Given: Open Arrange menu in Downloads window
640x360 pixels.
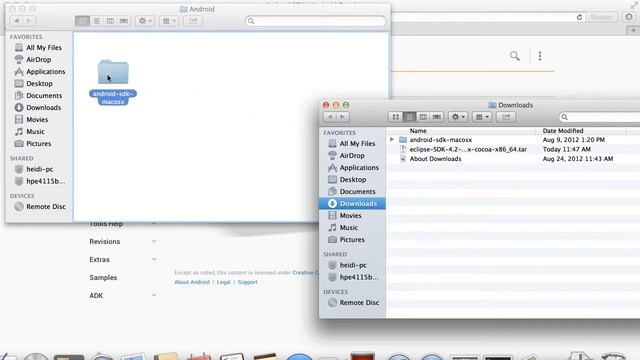Looking at the screenshot, I should coord(482,117).
